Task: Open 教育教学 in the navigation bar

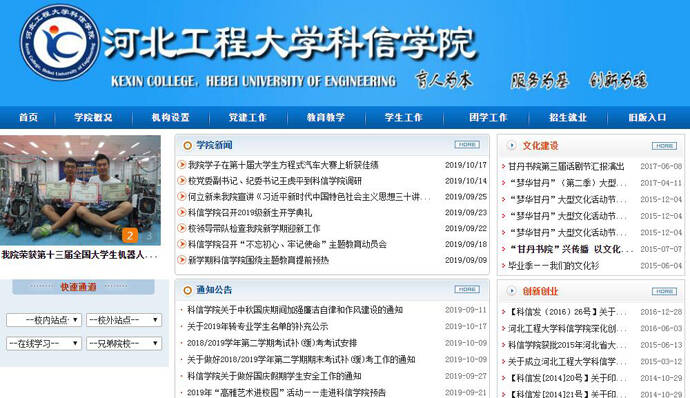Action: tap(326, 118)
